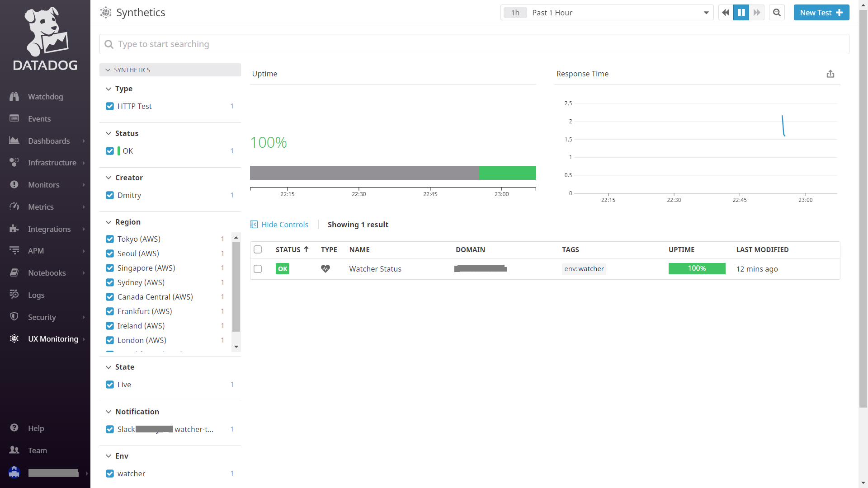Image resolution: width=868 pixels, height=488 pixels.
Task: Click the zoom out magnifier button
Action: (x=777, y=13)
